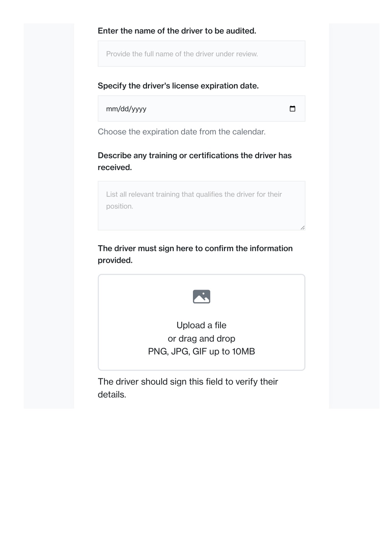Click the "Enter the name of the driver" label
This screenshot has height=555, width=392.
pyautogui.click(x=177, y=31)
